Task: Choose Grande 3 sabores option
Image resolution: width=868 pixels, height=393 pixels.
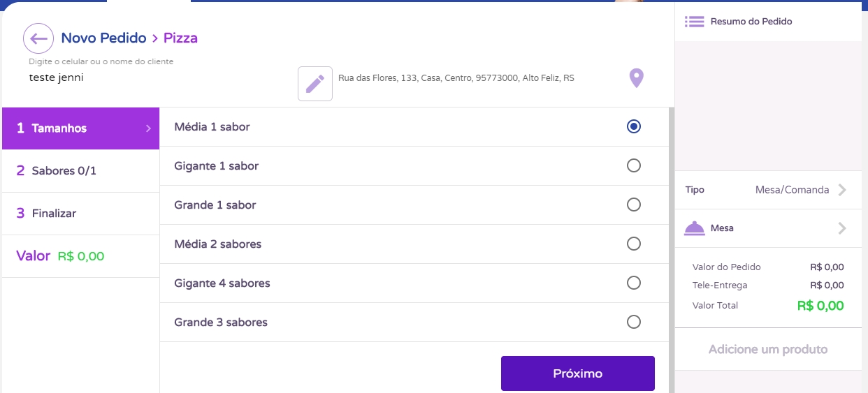Action: coord(634,322)
